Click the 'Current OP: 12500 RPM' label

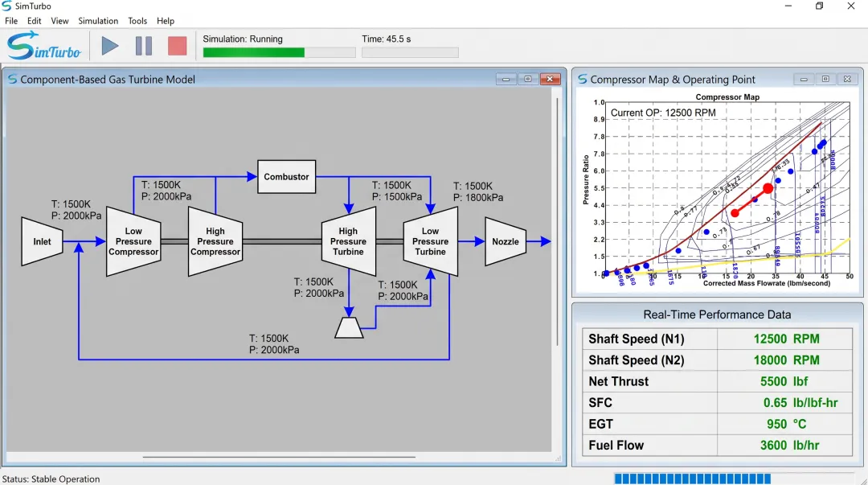pyautogui.click(x=663, y=113)
